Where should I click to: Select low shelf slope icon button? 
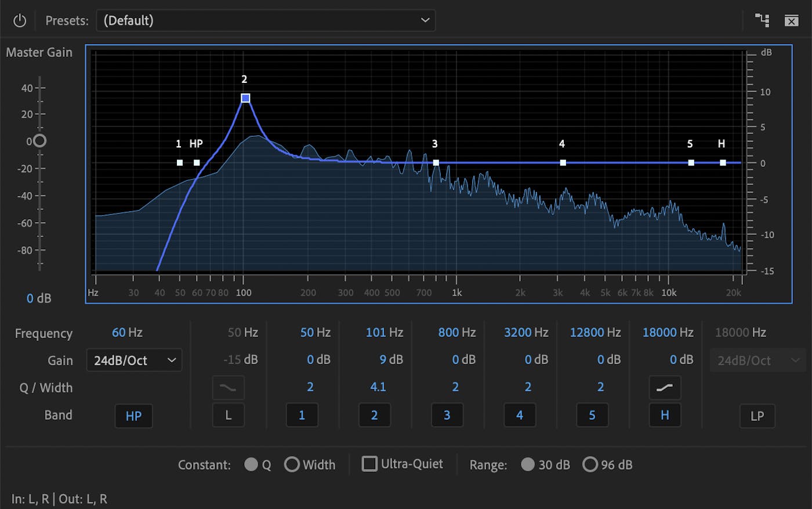229,388
